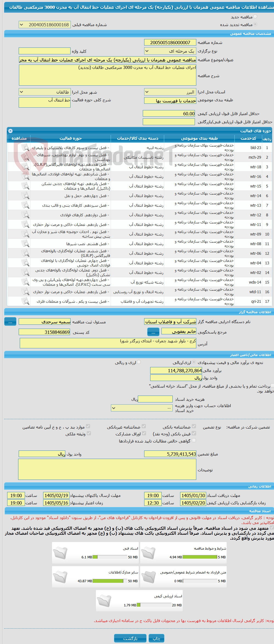274x644 pixels.
Task: Click the برآورد مالی field
Action: pos(176,371)
